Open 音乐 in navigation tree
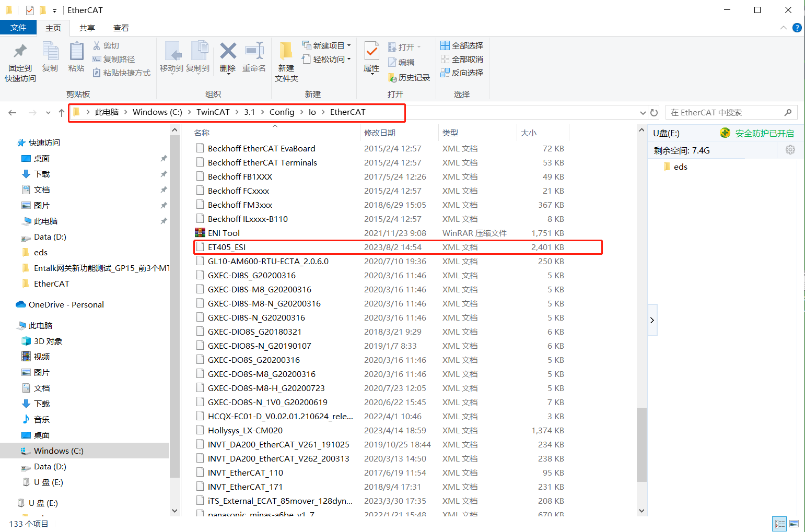 (42, 419)
